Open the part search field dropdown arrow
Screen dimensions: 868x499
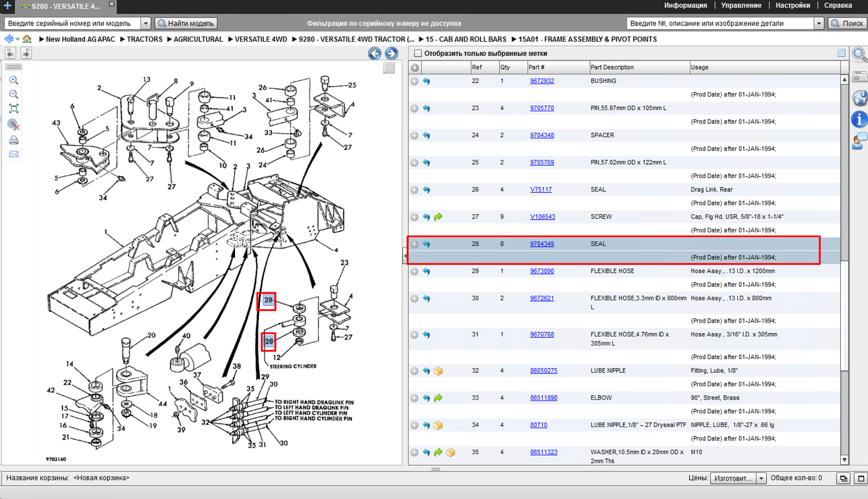pyautogui.click(x=819, y=24)
